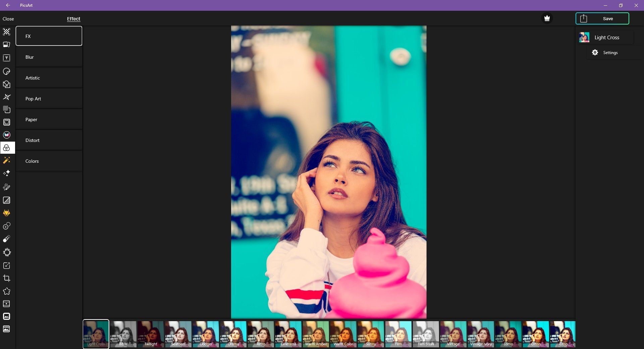Select the Crop tool

6,278
